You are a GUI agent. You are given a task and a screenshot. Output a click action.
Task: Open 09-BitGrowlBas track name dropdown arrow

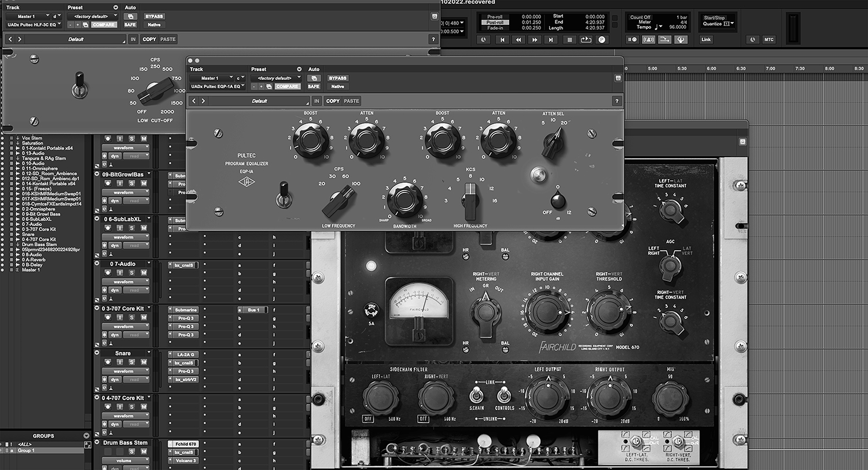149,174
